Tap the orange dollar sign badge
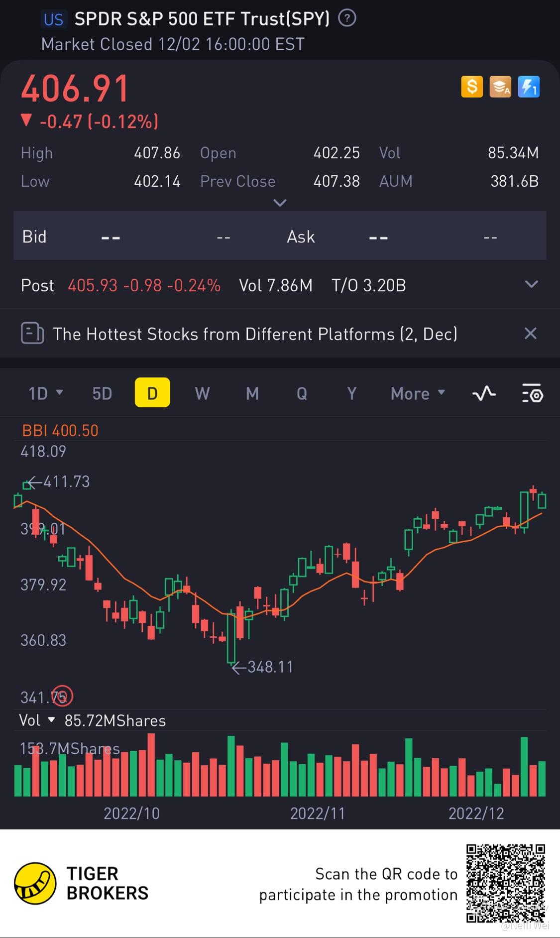 click(x=472, y=87)
